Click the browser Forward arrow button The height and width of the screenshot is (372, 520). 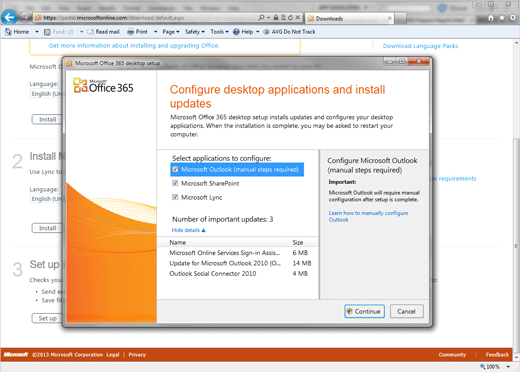point(25,17)
